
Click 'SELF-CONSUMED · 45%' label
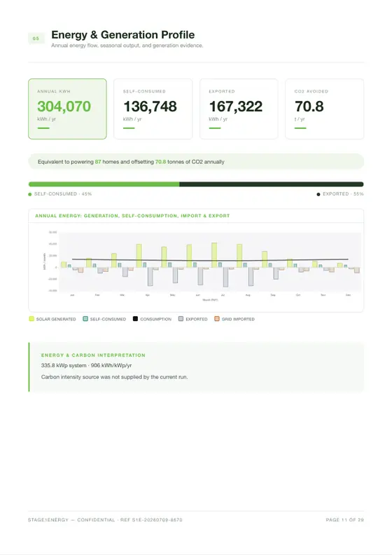pyautogui.click(x=63, y=194)
